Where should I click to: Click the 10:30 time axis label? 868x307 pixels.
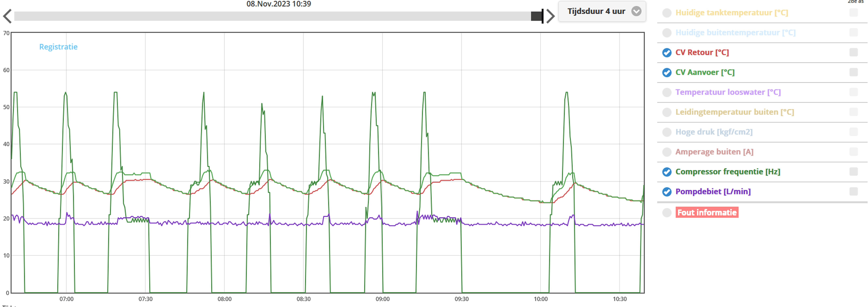(620, 299)
